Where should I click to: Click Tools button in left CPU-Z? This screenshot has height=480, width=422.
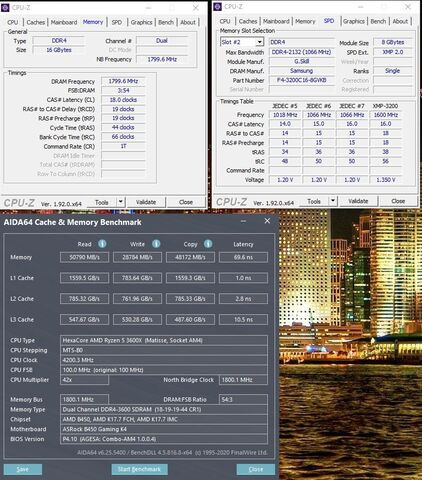pyautogui.click(x=102, y=202)
